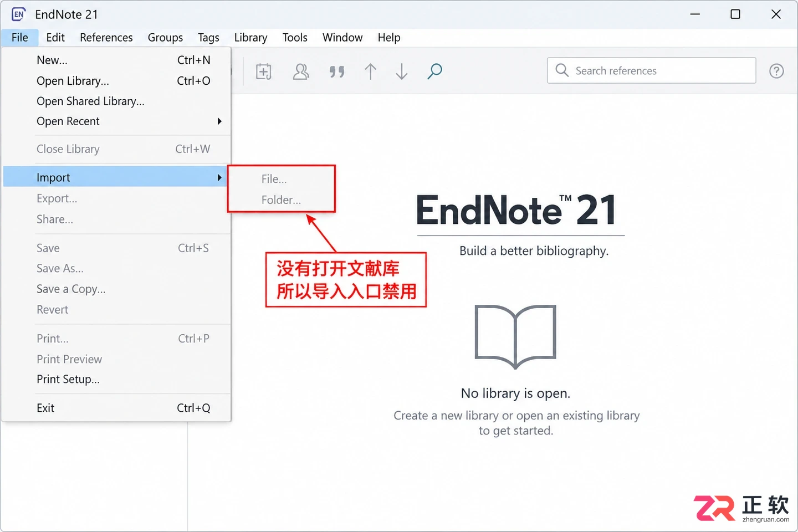Close the EndNote 21 window
The width and height of the screenshot is (798, 532).
tap(776, 14)
